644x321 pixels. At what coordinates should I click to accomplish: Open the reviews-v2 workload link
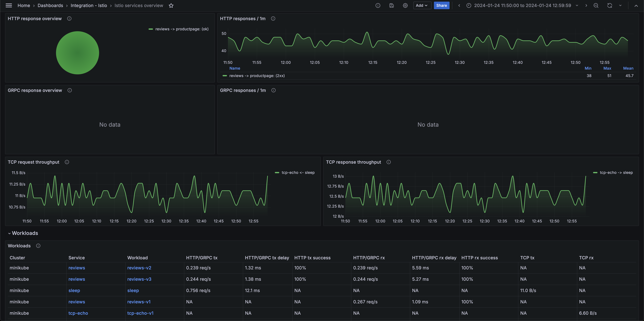coord(139,268)
